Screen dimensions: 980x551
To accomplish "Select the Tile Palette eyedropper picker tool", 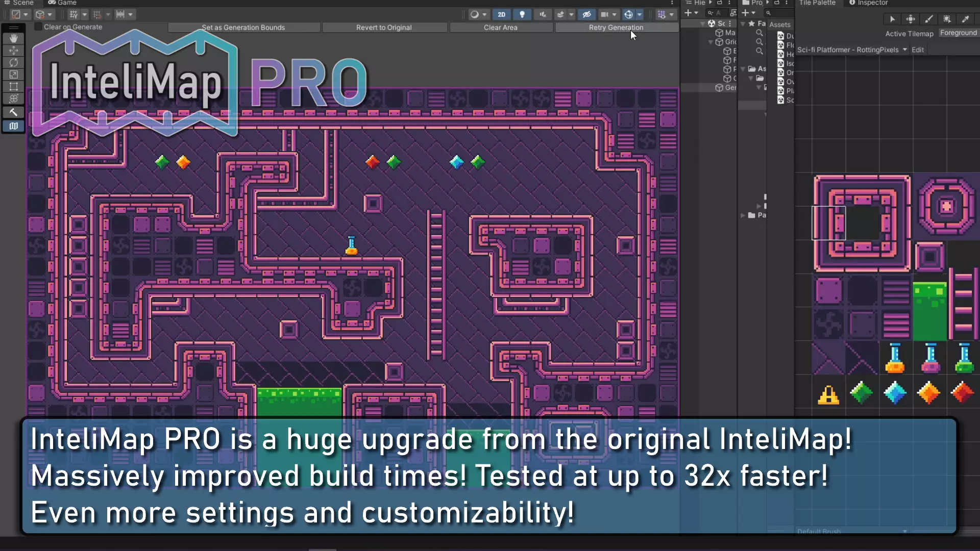I will click(966, 19).
